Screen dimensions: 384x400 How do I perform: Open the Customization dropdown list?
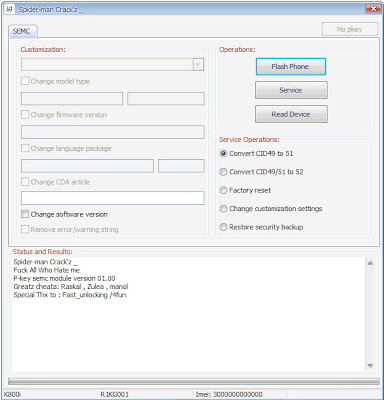(x=198, y=64)
